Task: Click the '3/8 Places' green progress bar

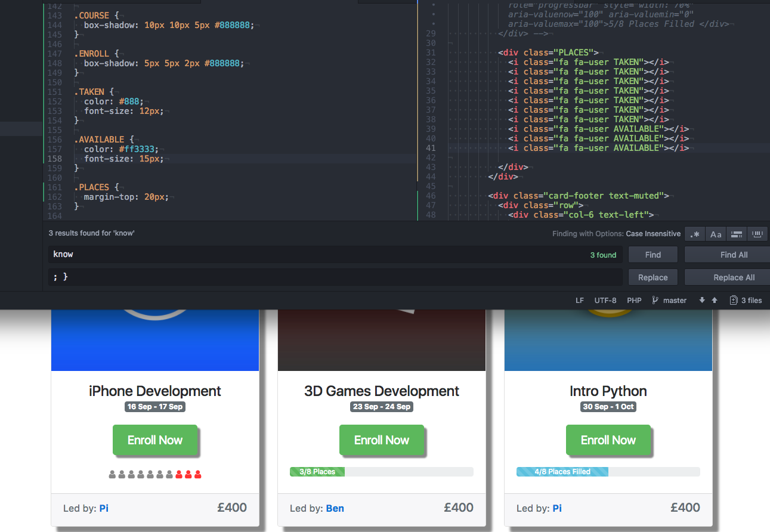Action: pyautogui.click(x=317, y=472)
